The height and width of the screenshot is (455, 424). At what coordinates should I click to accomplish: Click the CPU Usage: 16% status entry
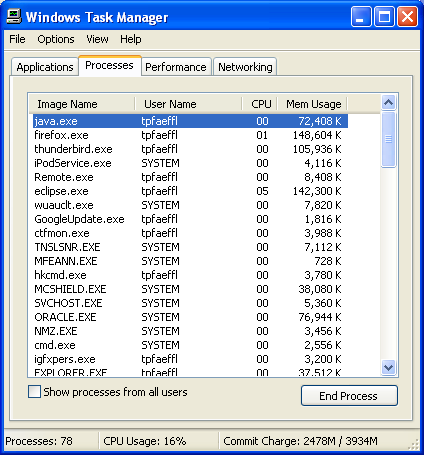tap(145, 441)
